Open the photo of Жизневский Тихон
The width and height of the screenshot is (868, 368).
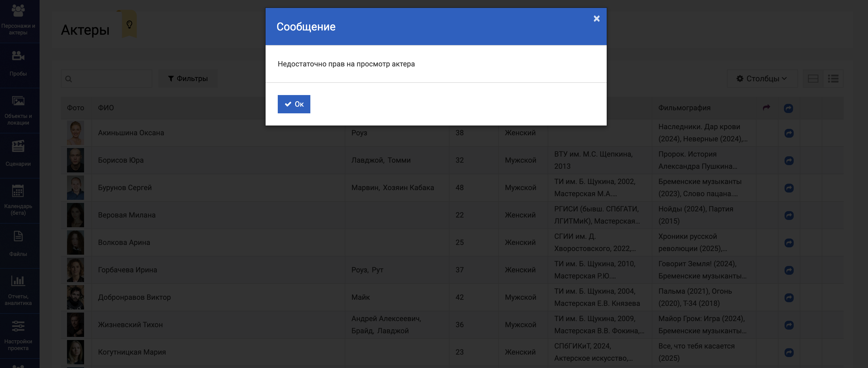click(x=76, y=324)
